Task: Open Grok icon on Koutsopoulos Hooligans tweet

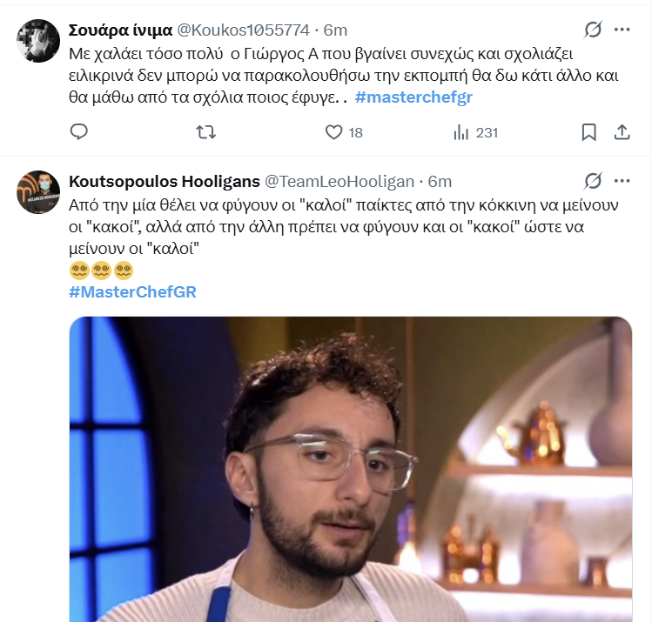Action: click(593, 181)
